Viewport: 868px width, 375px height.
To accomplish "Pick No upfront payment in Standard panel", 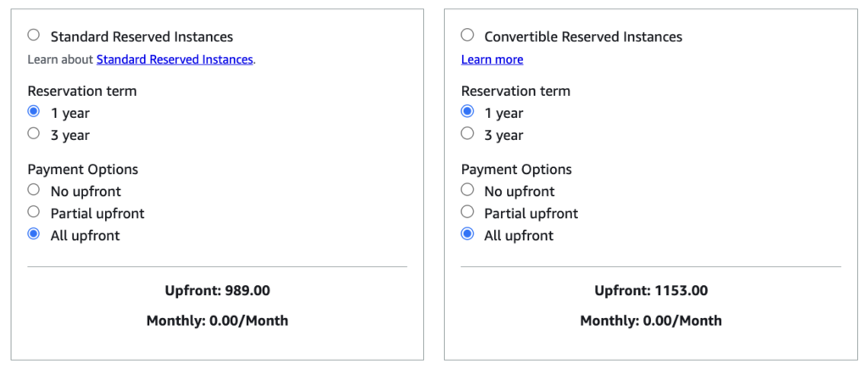I will click(34, 189).
